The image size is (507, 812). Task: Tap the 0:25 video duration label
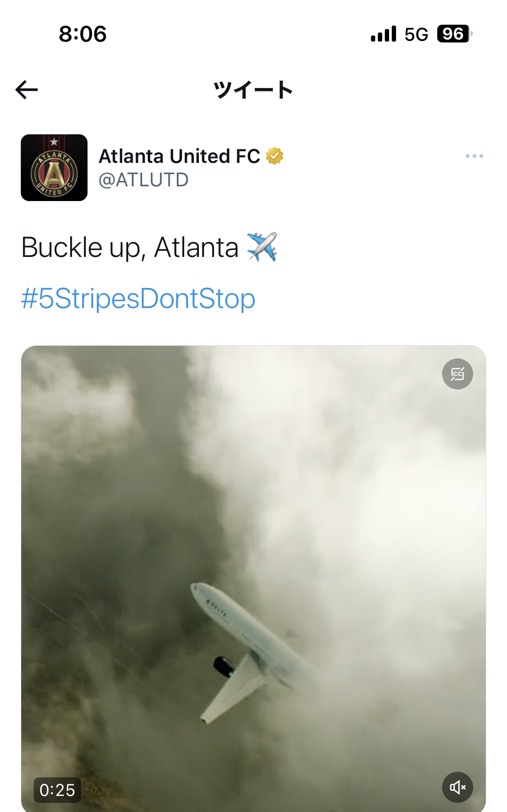pos(57,790)
